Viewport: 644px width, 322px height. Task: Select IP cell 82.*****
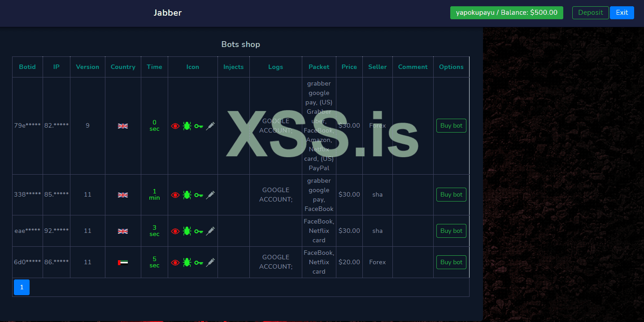[x=57, y=126]
